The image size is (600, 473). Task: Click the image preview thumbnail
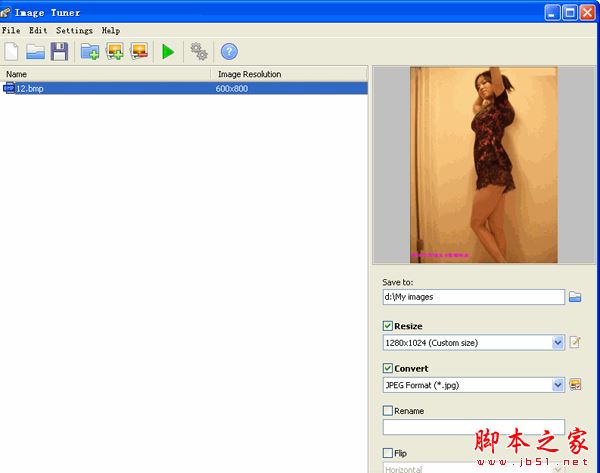tap(484, 165)
